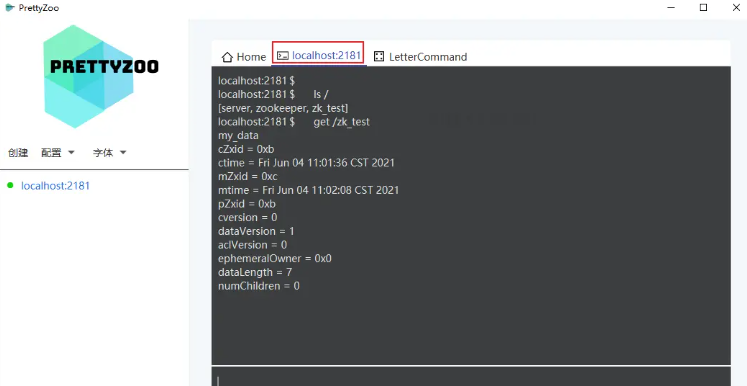Click the 'cversion = 0' line
Screen dimensions: 747x386
[248, 217]
